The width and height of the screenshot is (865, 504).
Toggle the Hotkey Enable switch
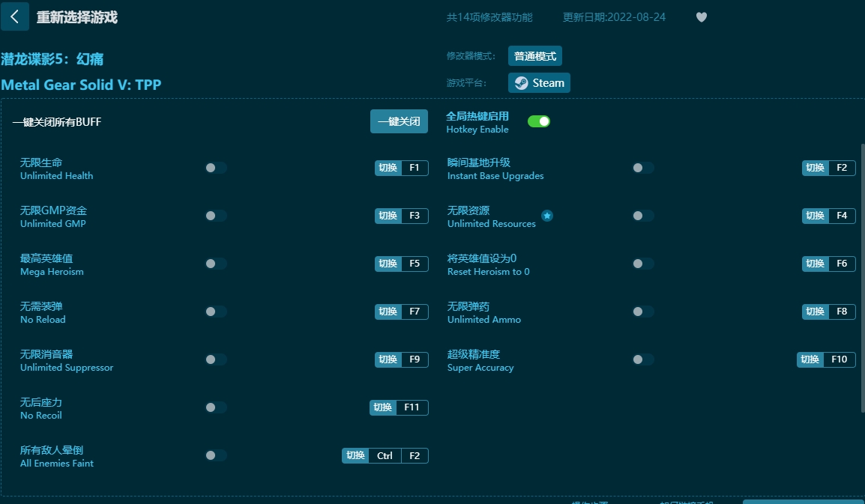click(x=538, y=121)
